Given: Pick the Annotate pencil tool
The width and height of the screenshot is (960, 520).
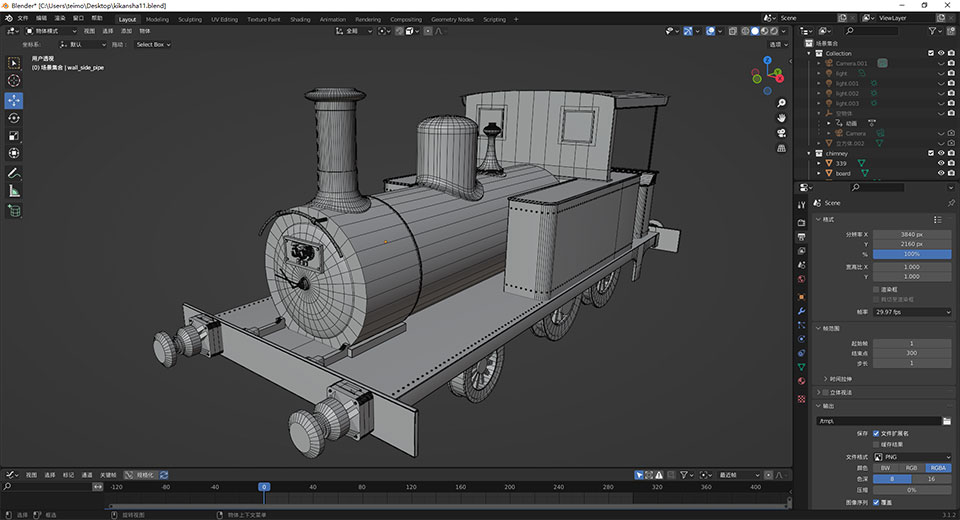Looking at the screenshot, I should pos(14,173).
